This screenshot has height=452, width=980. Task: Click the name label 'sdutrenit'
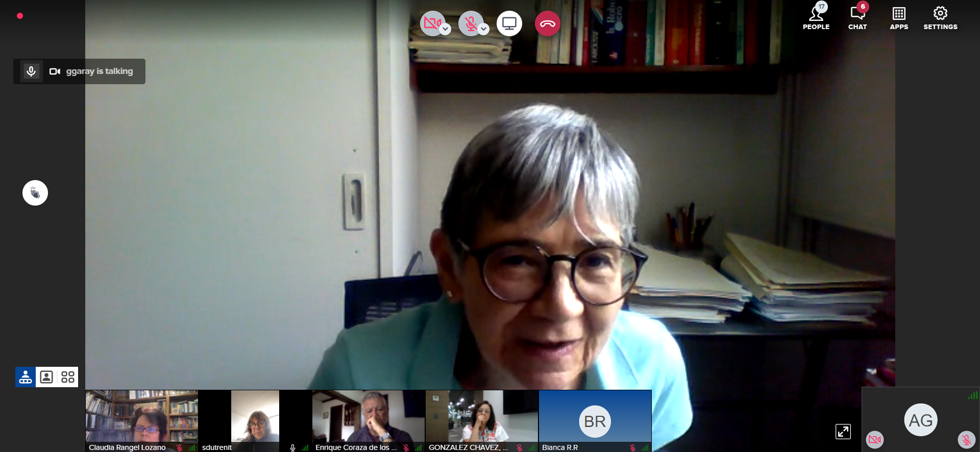click(x=217, y=447)
